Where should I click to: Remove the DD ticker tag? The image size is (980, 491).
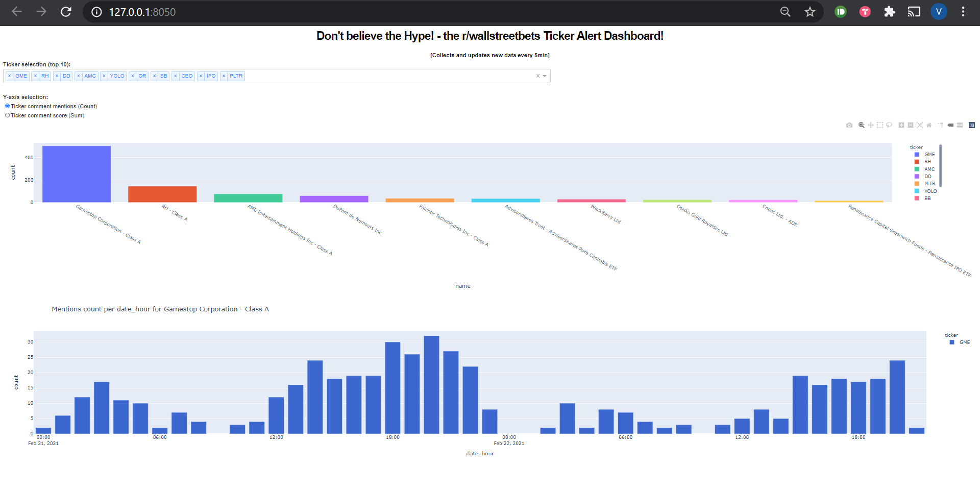pyautogui.click(x=57, y=76)
